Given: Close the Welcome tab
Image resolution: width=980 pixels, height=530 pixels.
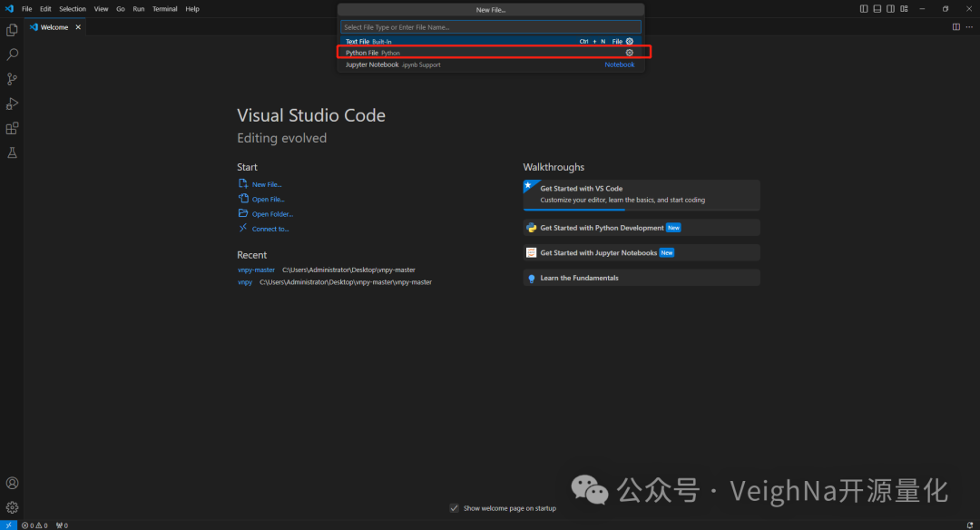Looking at the screenshot, I should (x=78, y=27).
